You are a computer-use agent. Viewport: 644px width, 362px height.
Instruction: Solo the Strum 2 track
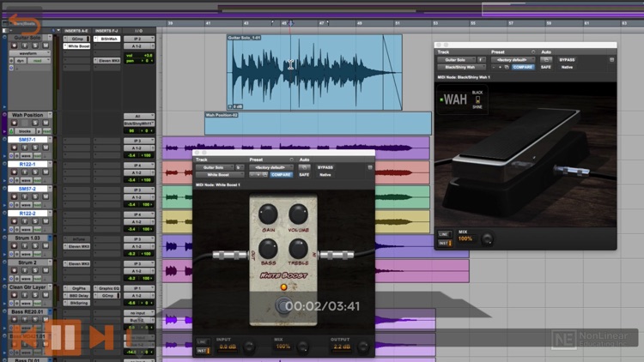(35, 270)
